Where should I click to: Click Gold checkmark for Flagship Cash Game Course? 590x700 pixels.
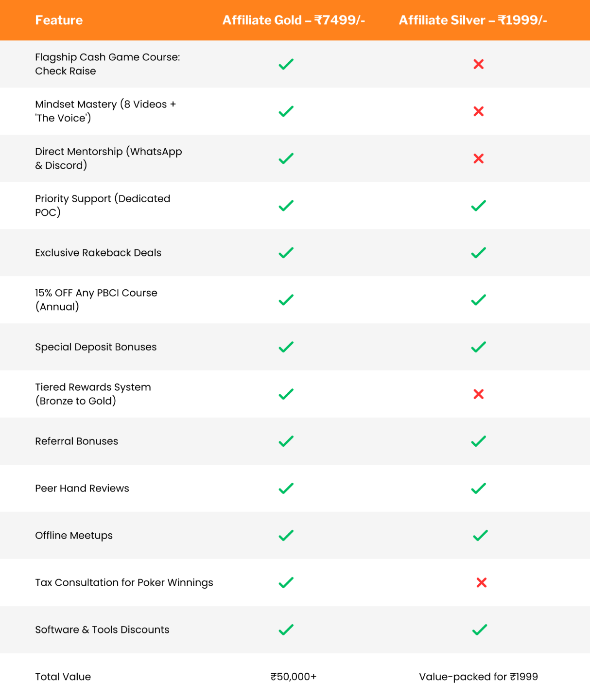(x=286, y=64)
